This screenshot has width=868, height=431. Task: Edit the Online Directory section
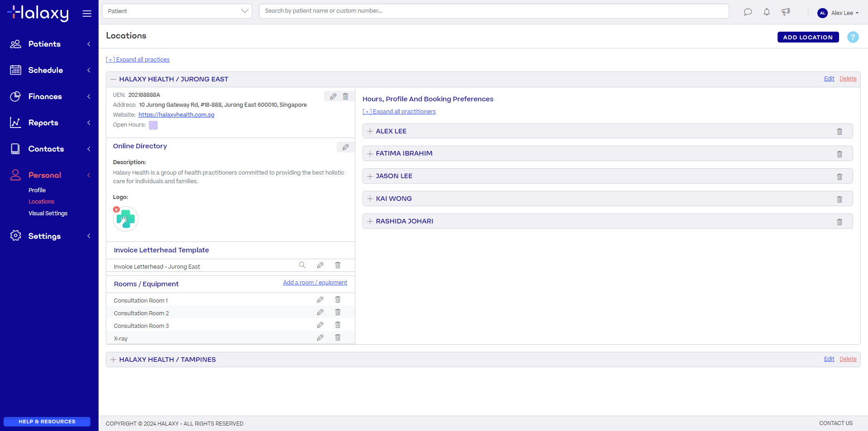[x=345, y=147]
